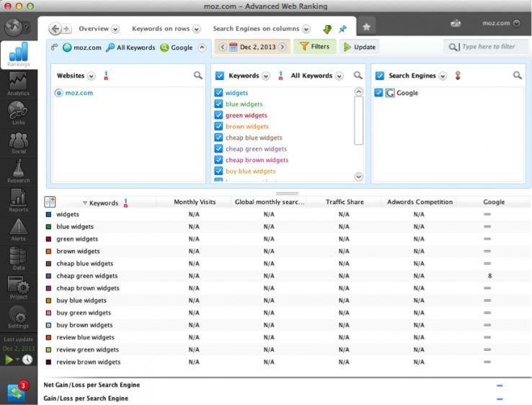This screenshot has width=532, height=405.
Task: Open the Alerts sidebar icon
Action: 18,230
